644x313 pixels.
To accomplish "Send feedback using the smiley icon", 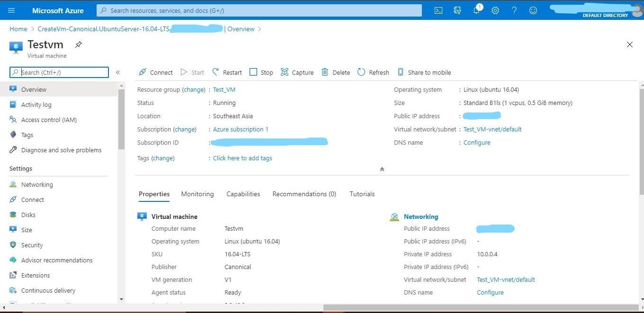I will tap(533, 10).
